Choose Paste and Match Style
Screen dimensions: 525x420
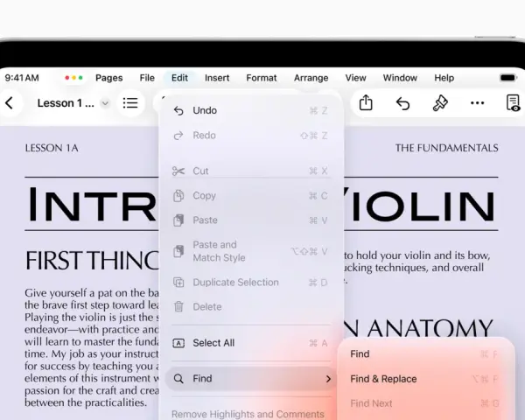point(250,251)
